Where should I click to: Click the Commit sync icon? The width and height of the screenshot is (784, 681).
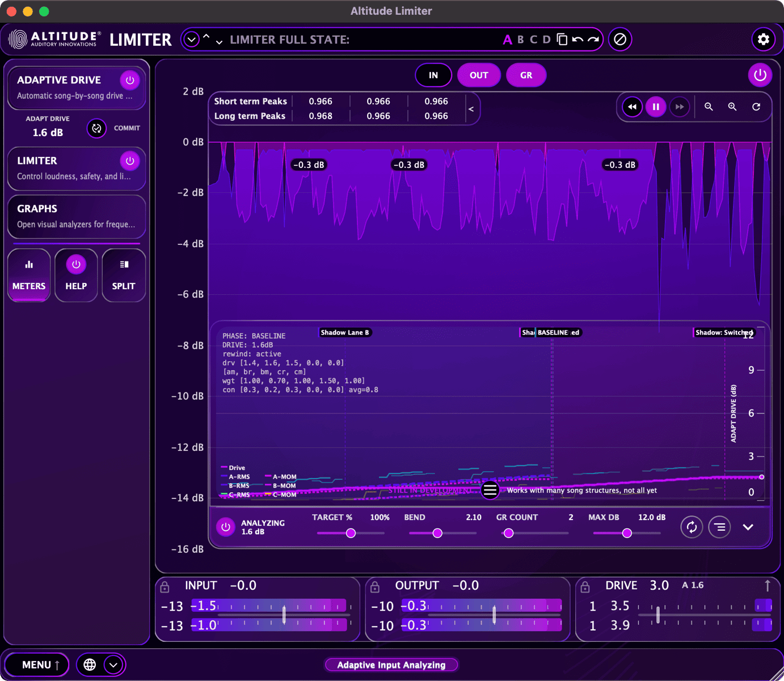tap(97, 128)
